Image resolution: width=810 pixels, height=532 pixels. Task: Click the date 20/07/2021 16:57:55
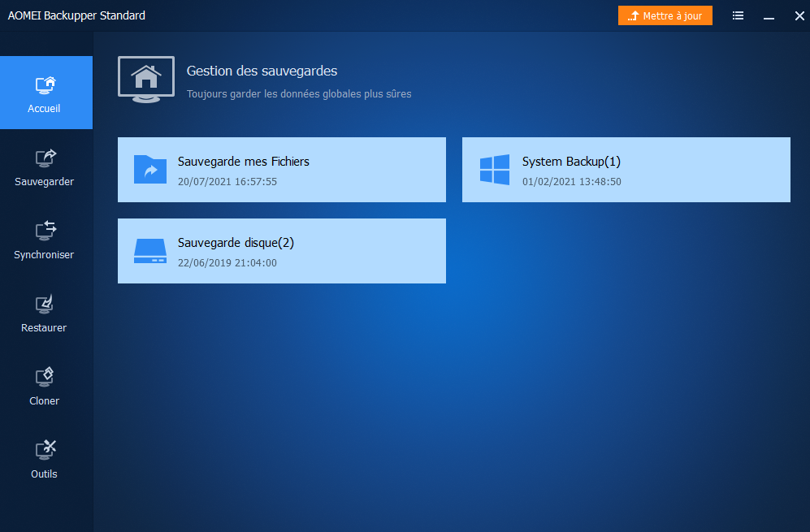pos(227,182)
